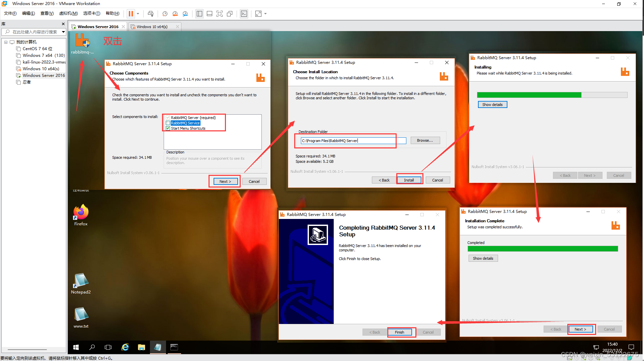Uncheck the Start Menu Shortcuts component

click(168, 128)
